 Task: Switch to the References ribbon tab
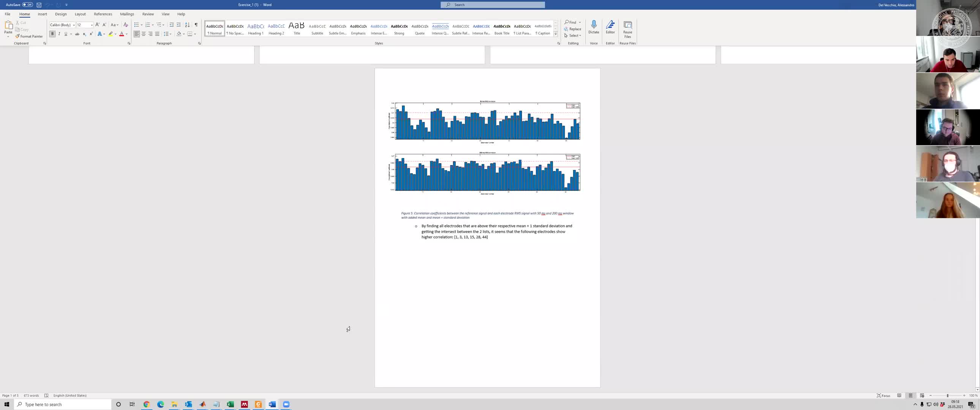pos(103,14)
